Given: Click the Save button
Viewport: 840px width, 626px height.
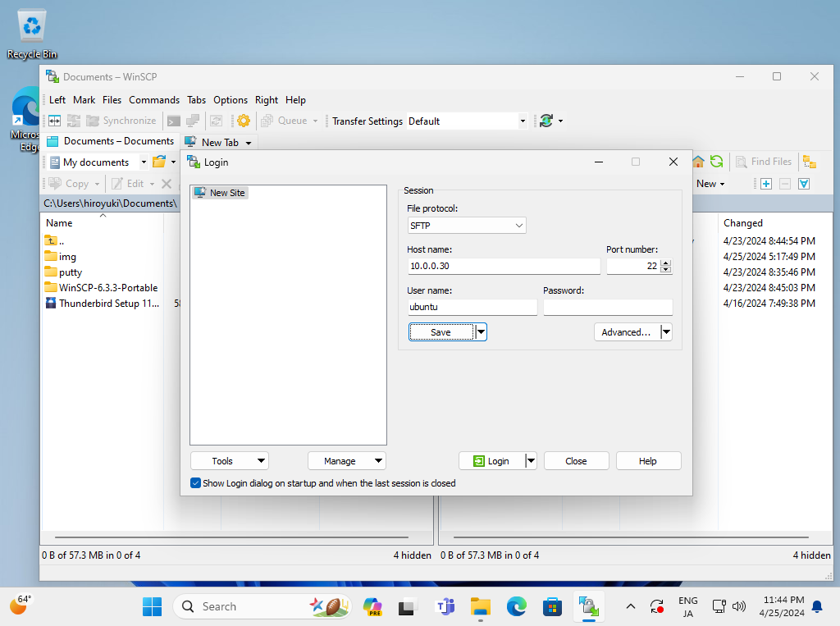Looking at the screenshot, I should [441, 332].
